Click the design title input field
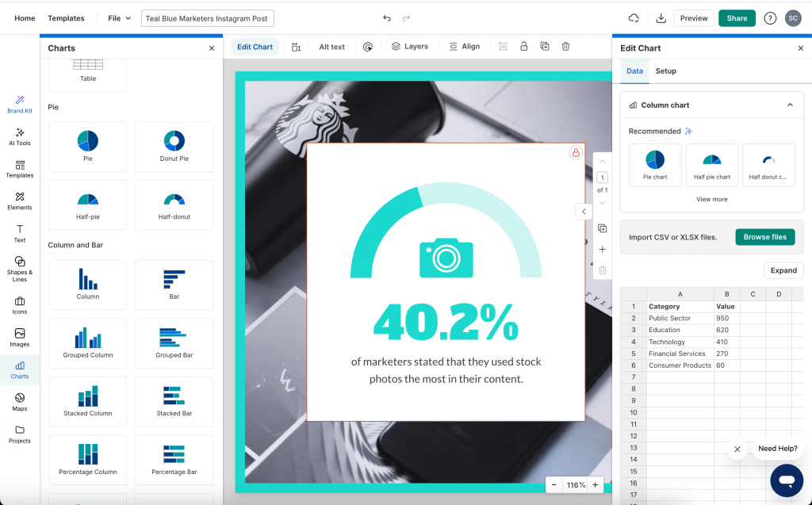This screenshot has height=505, width=812. pyautogui.click(x=207, y=18)
